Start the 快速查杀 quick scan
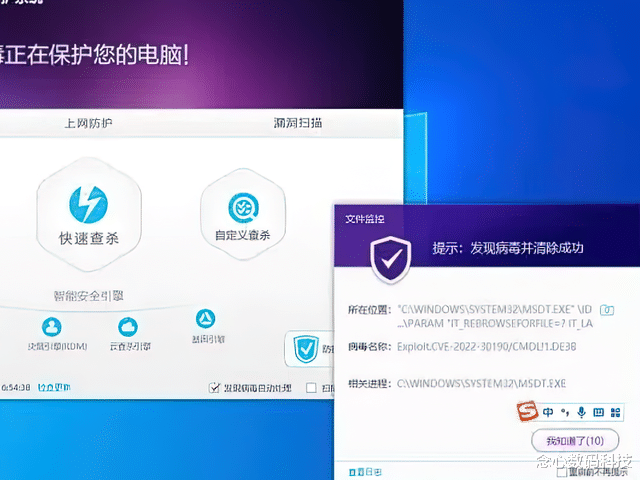640x480 pixels. click(89, 214)
